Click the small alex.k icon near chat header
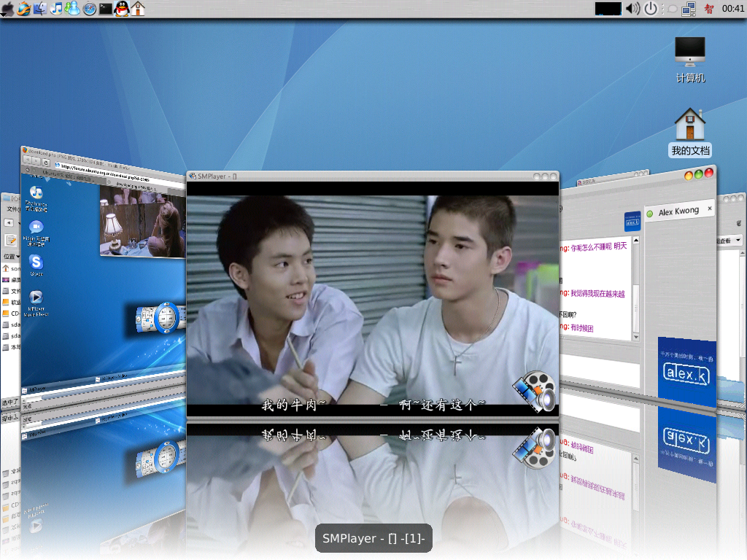The height and width of the screenshot is (560, 747). [632, 221]
